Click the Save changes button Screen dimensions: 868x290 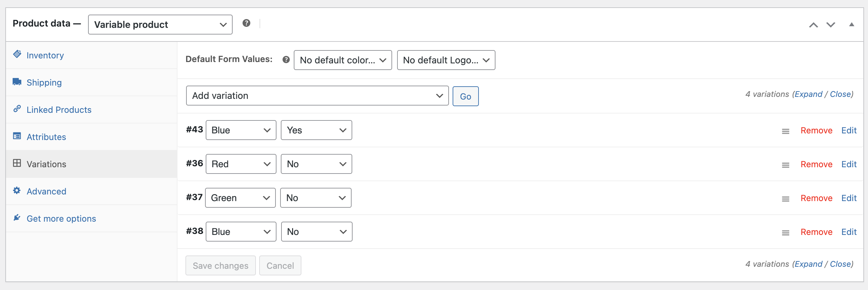(x=220, y=266)
